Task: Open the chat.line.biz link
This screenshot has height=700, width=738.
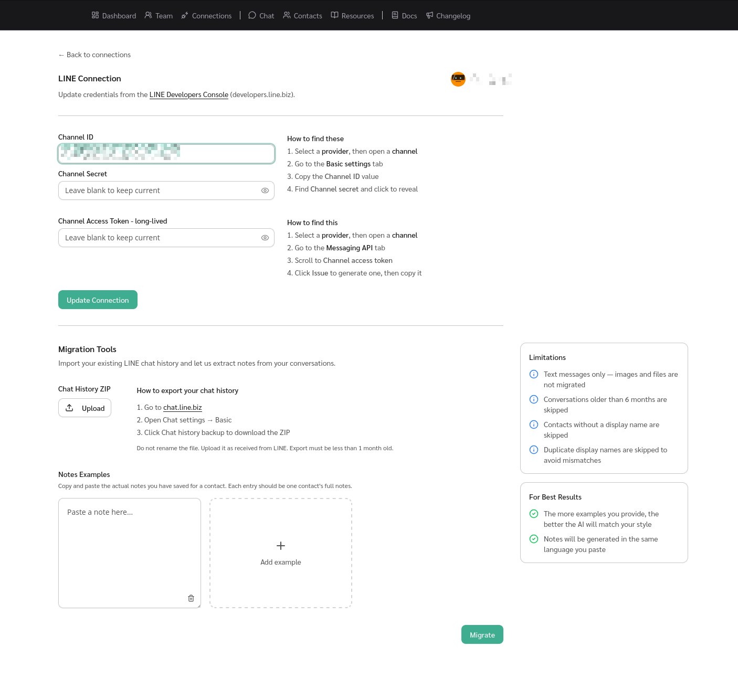Action: point(183,407)
